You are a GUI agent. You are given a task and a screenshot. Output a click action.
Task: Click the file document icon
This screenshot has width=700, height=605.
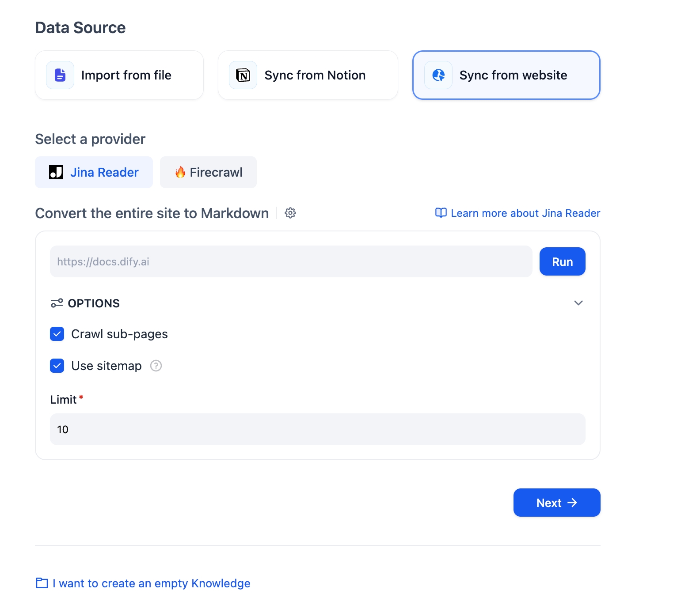click(x=60, y=75)
